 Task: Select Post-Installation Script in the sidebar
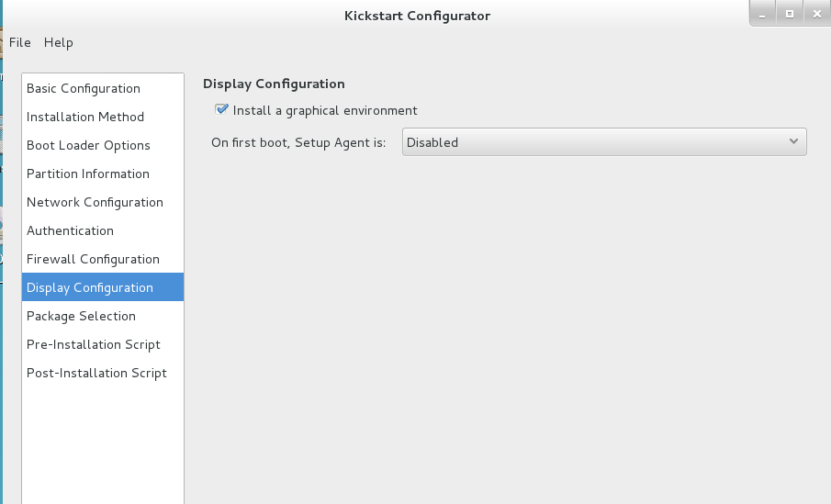(96, 373)
